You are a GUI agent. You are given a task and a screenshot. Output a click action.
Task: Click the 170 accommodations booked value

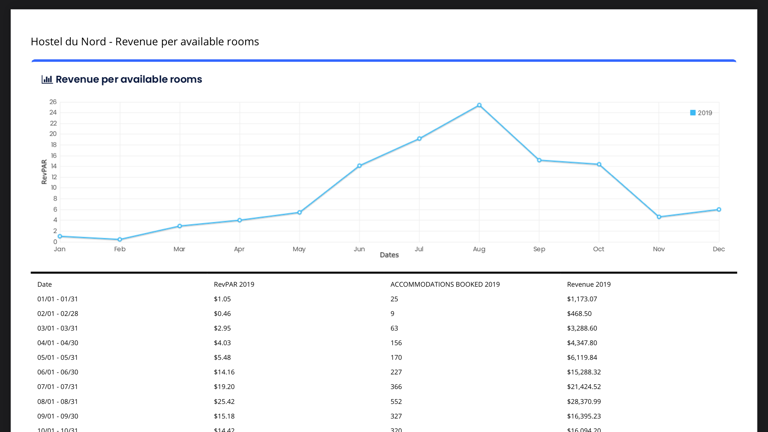coord(396,358)
